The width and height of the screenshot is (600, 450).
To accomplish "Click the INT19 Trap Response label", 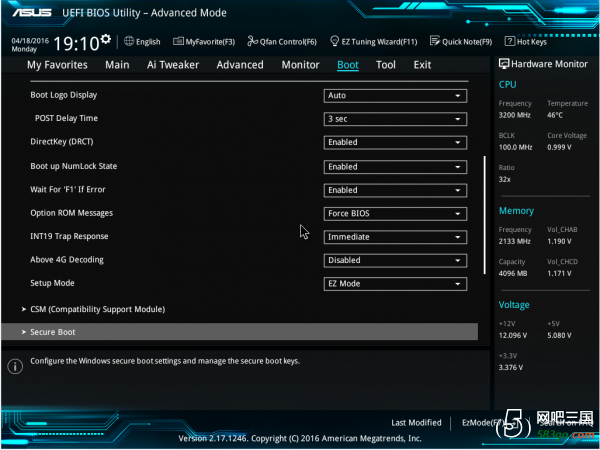I will pos(69,236).
